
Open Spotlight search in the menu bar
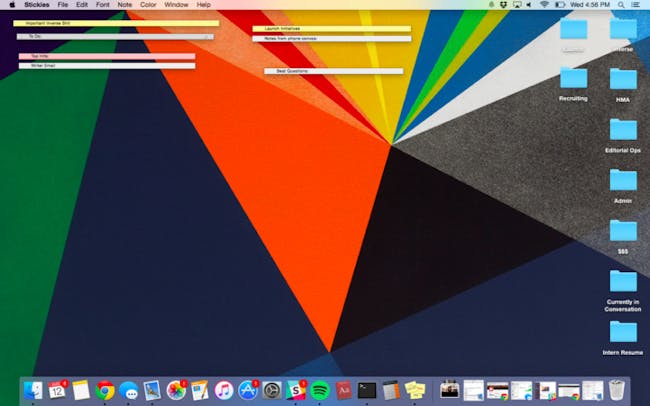pos(621,5)
